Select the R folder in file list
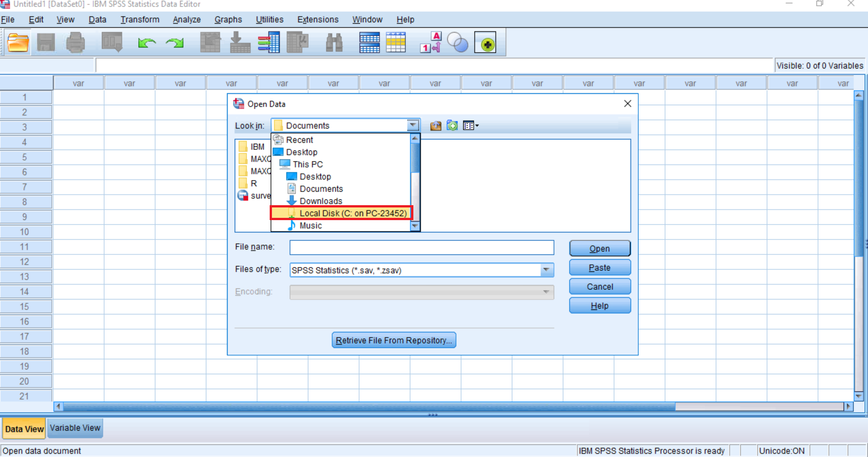This screenshot has width=868, height=457. [x=248, y=183]
